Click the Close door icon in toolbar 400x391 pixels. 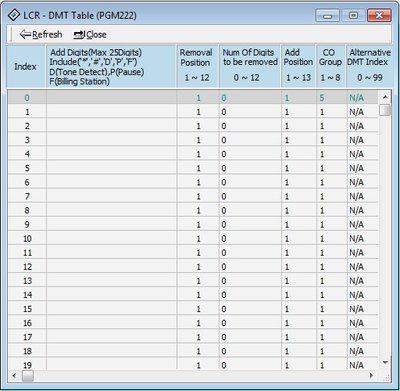(x=79, y=34)
